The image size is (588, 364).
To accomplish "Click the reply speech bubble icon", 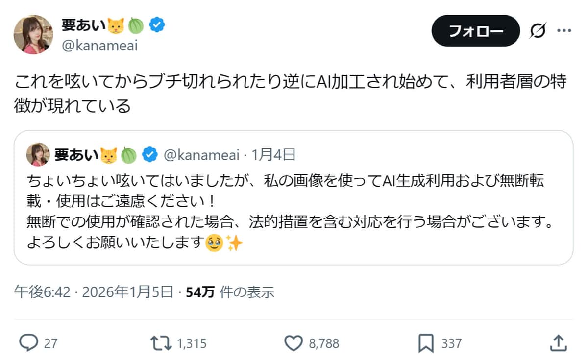I will click(29, 343).
